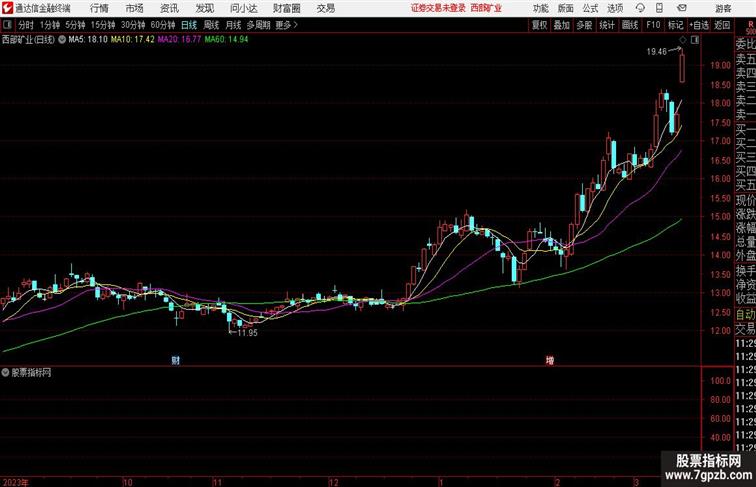
Task: Open the 公式 menu
Action: click(x=590, y=8)
